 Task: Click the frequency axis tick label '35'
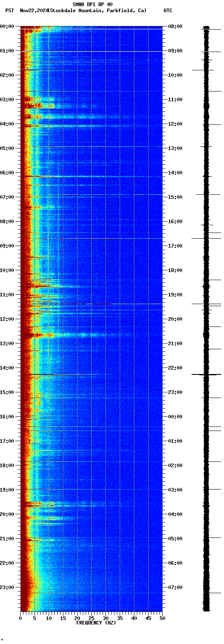pyautogui.click(x=120, y=618)
